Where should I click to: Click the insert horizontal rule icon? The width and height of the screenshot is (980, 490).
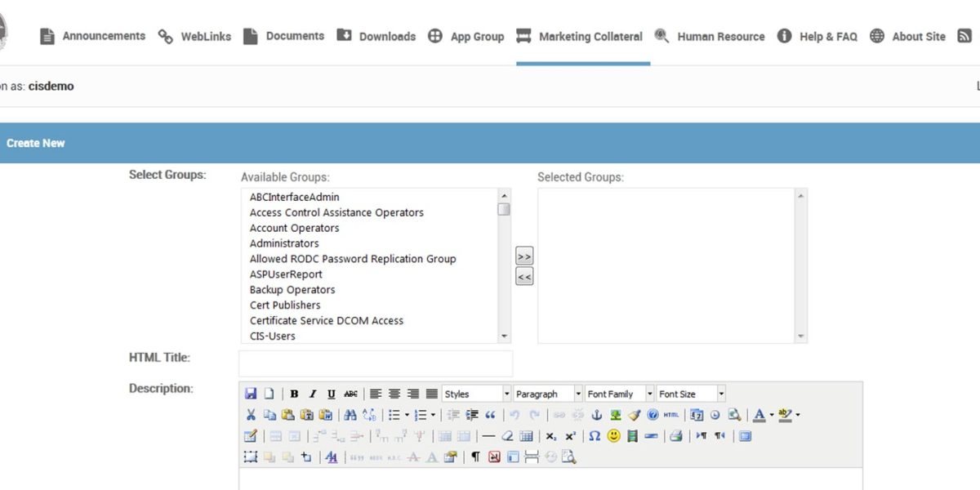tap(488, 436)
